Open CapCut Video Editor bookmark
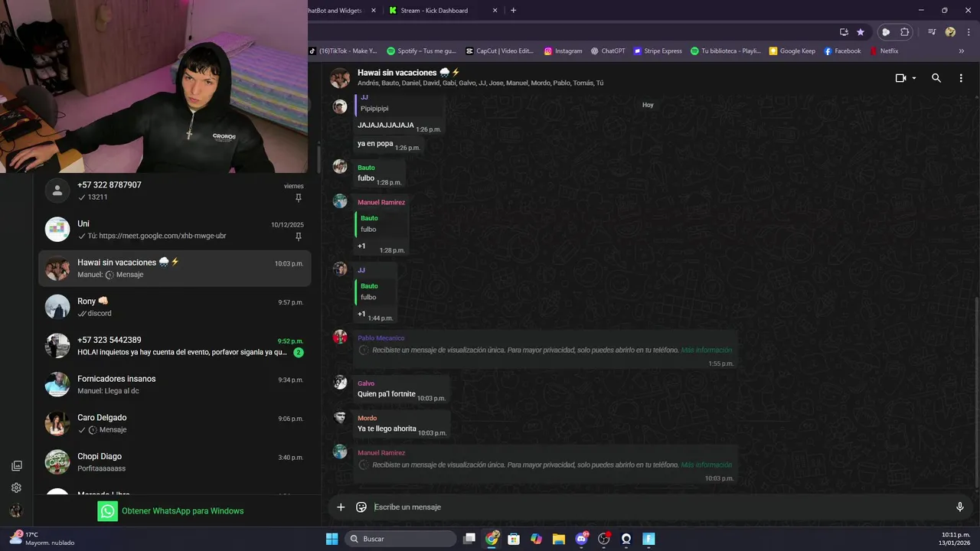 pyautogui.click(x=500, y=51)
